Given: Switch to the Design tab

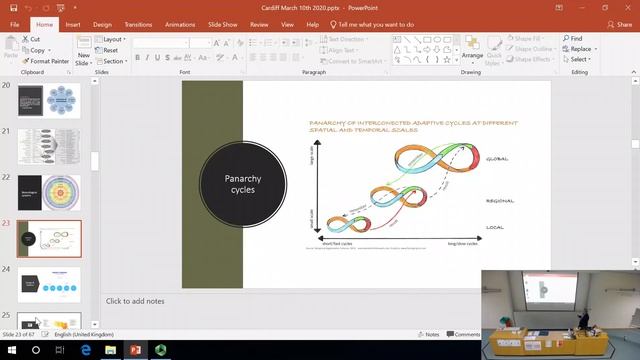Looking at the screenshot, I should (x=102, y=24).
